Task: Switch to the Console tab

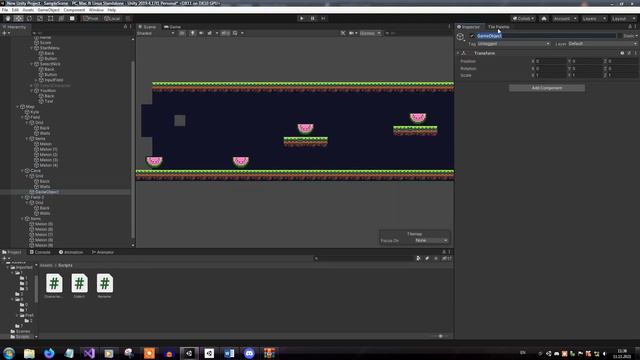Action: 40,252
